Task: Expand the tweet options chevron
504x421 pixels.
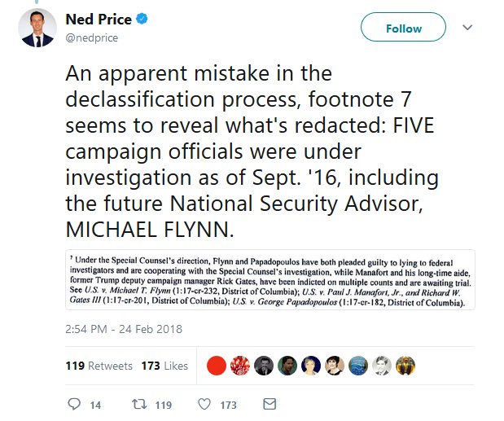Action: coord(467,28)
